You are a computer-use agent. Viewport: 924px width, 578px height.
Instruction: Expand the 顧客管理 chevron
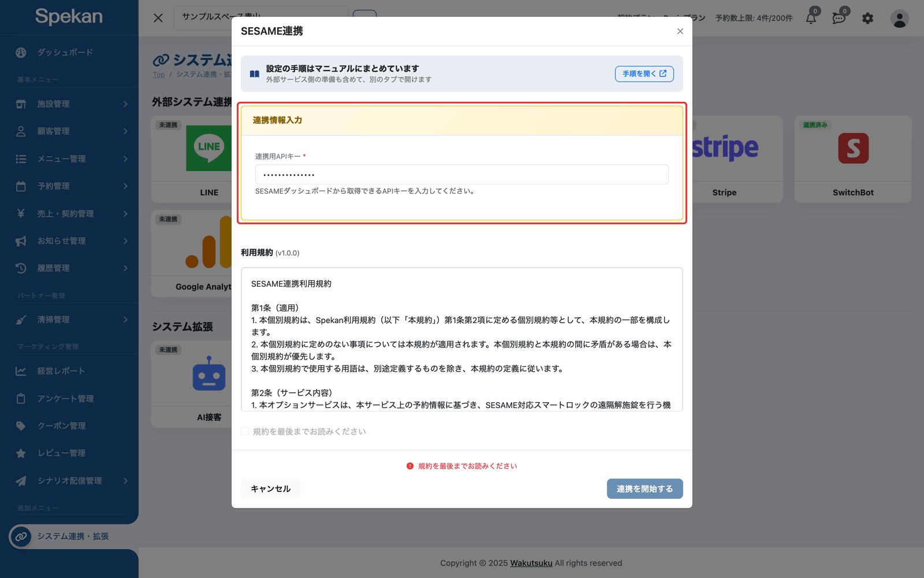point(125,131)
